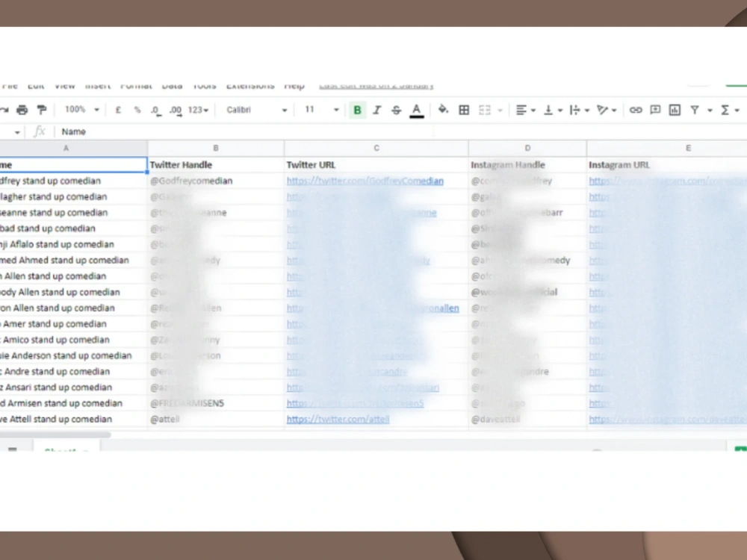Click the horizontal scrollbar thumb

click(55, 435)
